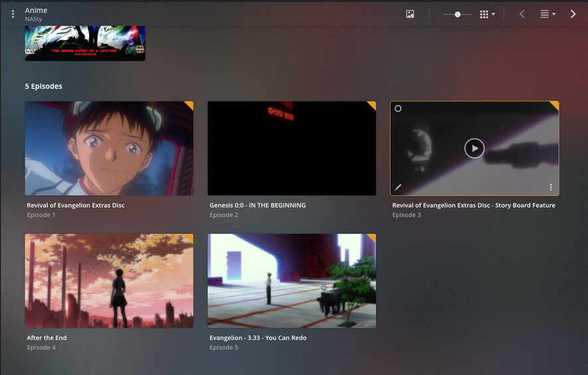Viewport: 588px width, 375px height.
Task: Edit Episode 3 with the pencil icon
Action: pos(398,187)
